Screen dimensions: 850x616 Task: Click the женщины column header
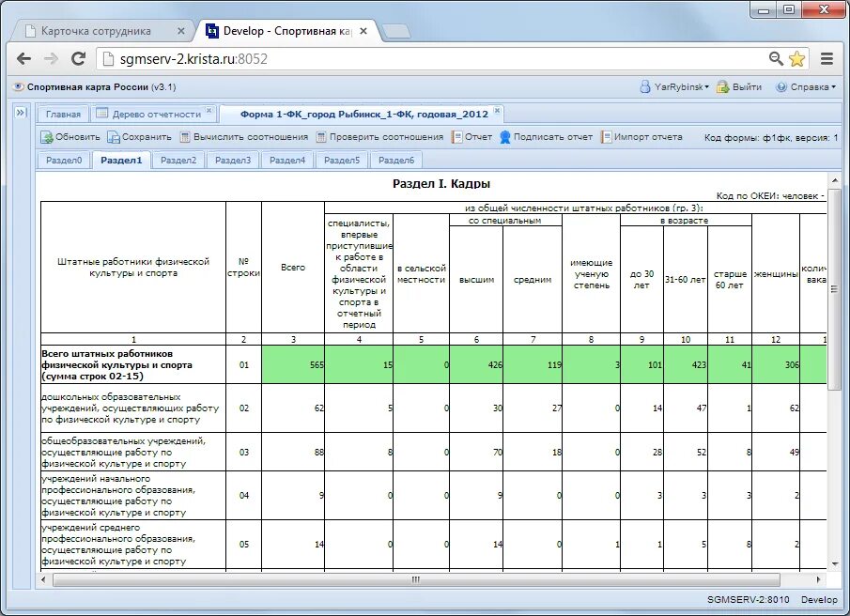(776, 274)
